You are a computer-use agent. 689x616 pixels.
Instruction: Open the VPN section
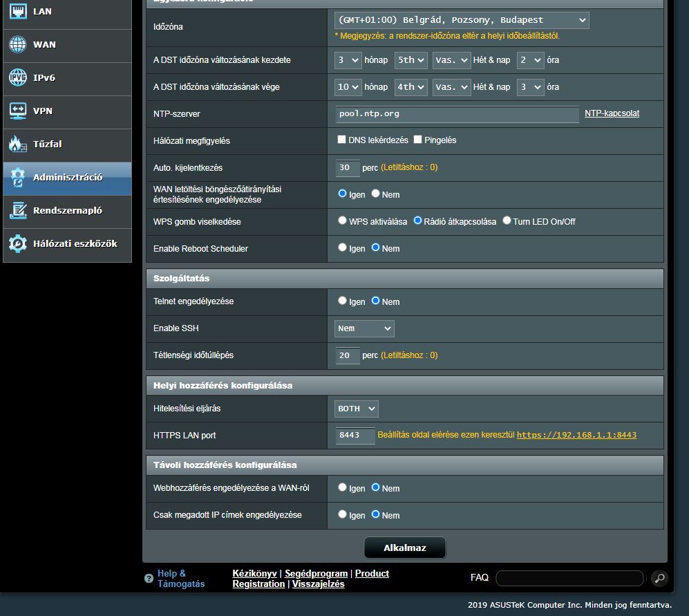67,112
